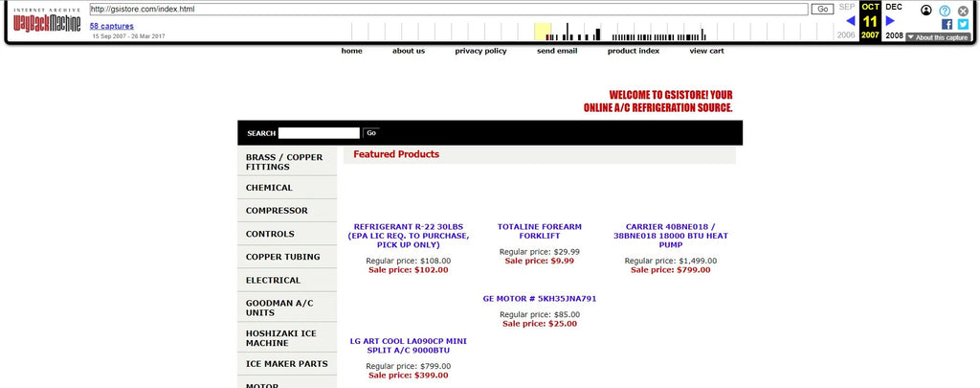Open the 58 captures link
Viewport: 980px width, 388px height.
112,26
